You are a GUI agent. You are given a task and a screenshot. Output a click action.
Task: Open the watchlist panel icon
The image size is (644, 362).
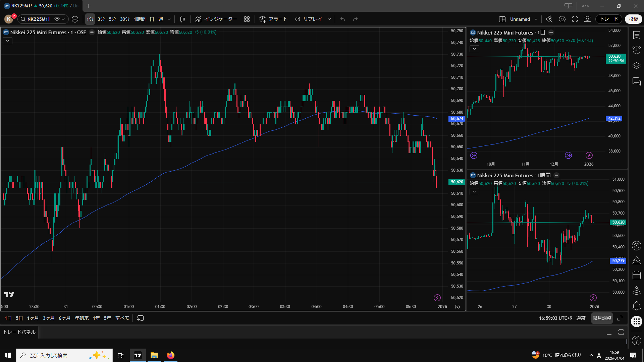[x=636, y=35]
